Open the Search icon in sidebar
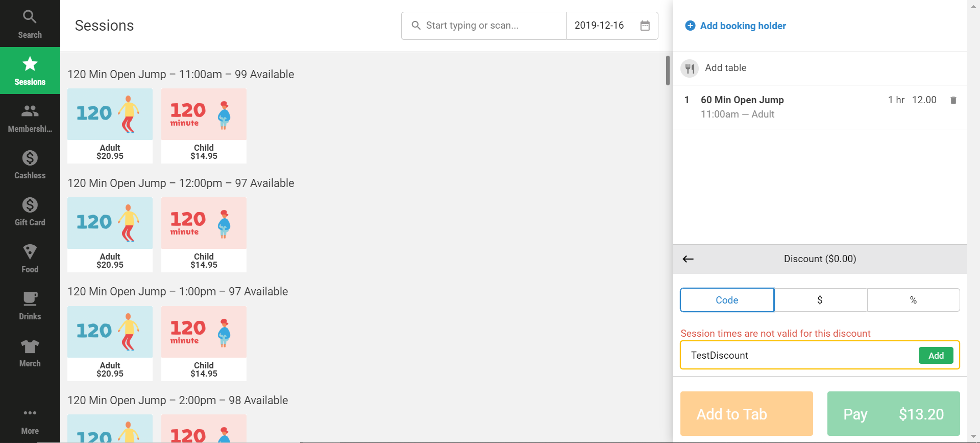 tap(30, 24)
